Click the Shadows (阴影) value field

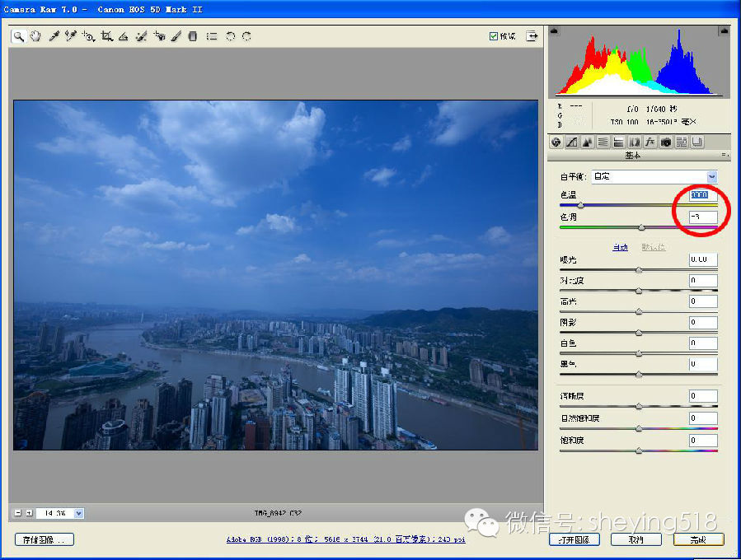[703, 323]
